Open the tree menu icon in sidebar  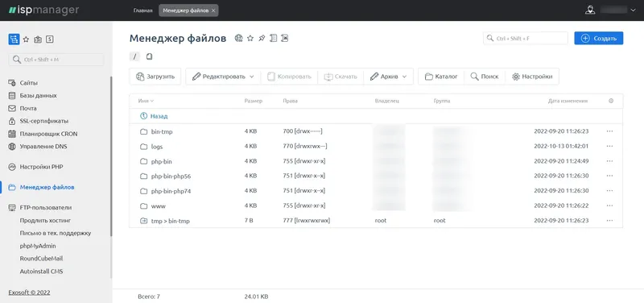14,39
